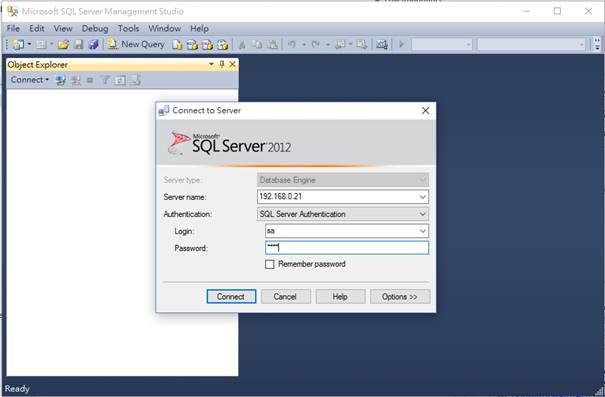Click the Navigate Backward toolbar icon

(340, 45)
